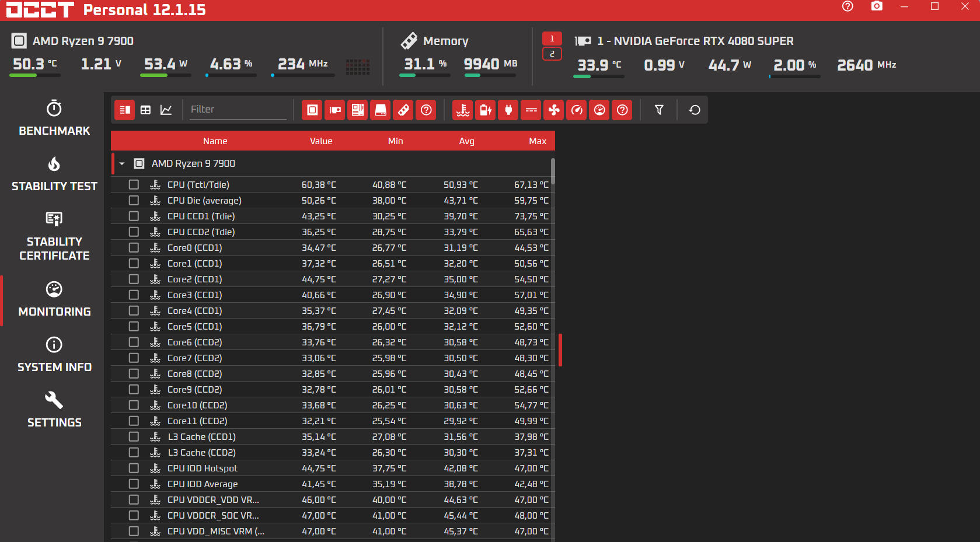Screen dimensions: 980x542
Task: Click the sensor table vertical scrollbar
Action: (x=552, y=172)
